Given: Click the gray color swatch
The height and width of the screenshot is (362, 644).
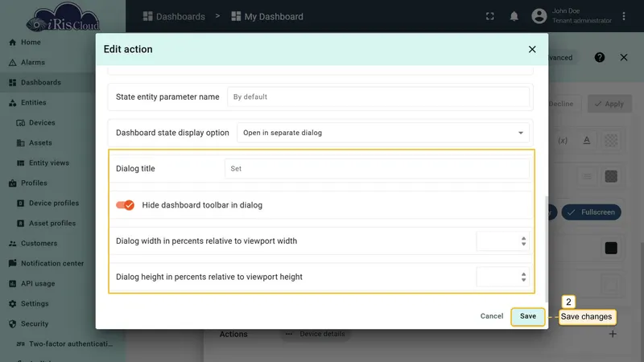Looking at the screenshot, I should pyautogui.click(x=611, y=176).
